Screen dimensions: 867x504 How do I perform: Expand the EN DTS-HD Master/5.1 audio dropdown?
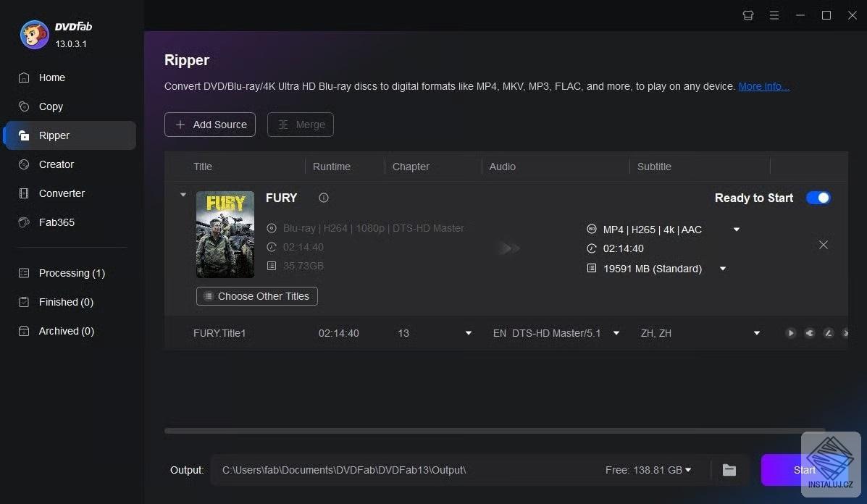point(616,333)
